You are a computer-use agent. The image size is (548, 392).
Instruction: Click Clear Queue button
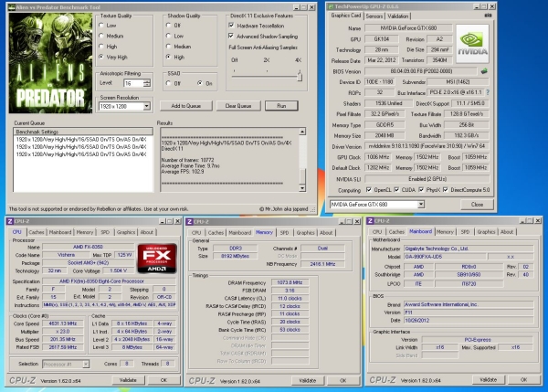[238, 106]
